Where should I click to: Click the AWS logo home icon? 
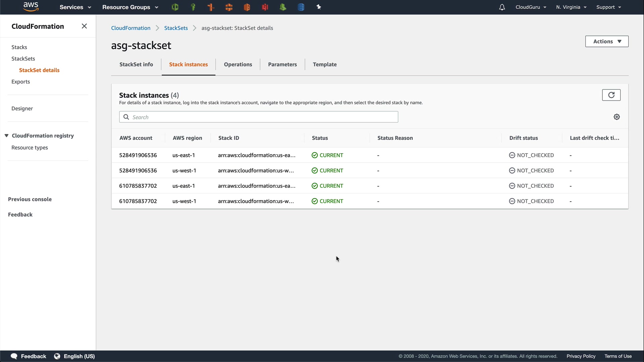31,7
